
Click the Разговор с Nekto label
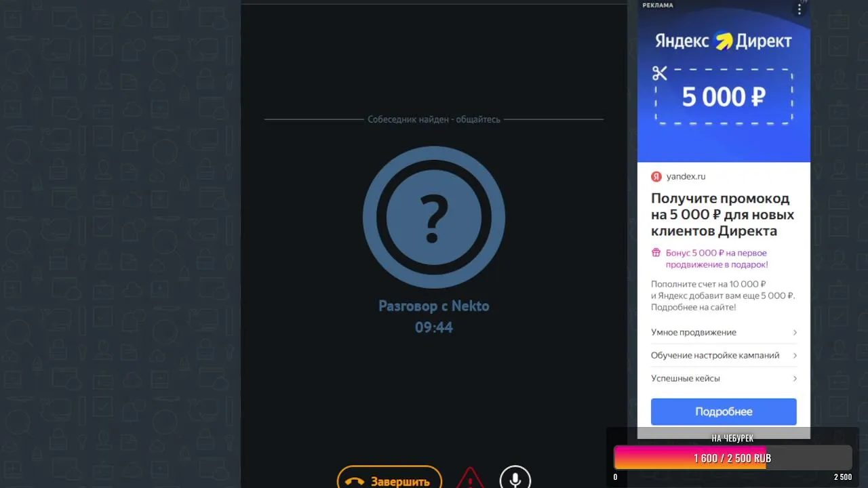434,306
